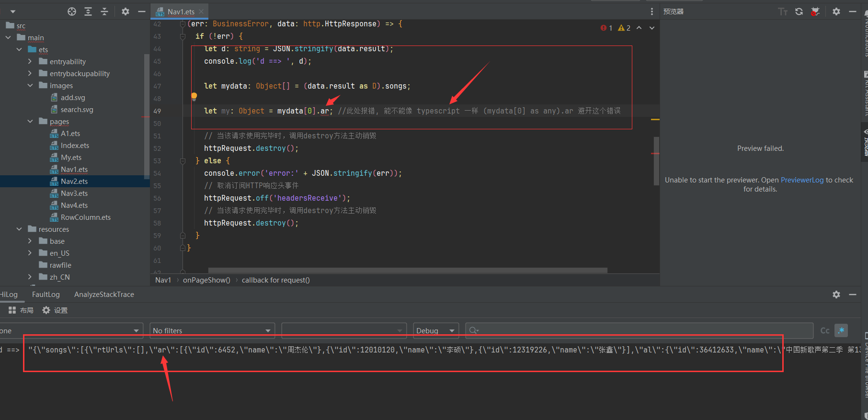Open the empty process dropdown
The height and width of the screenshot is (420, 868).
[344, 330]
